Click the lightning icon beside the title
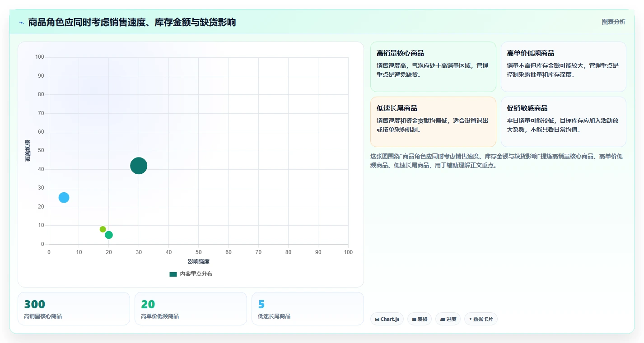Screen dimensions: 644x343 (22, 23)
